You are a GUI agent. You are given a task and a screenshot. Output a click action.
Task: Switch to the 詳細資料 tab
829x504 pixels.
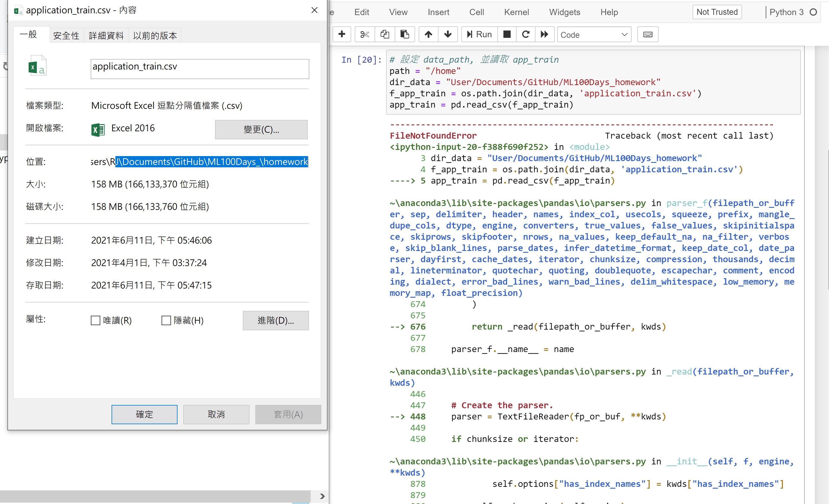pyautogui.click(x=106, y=36)
